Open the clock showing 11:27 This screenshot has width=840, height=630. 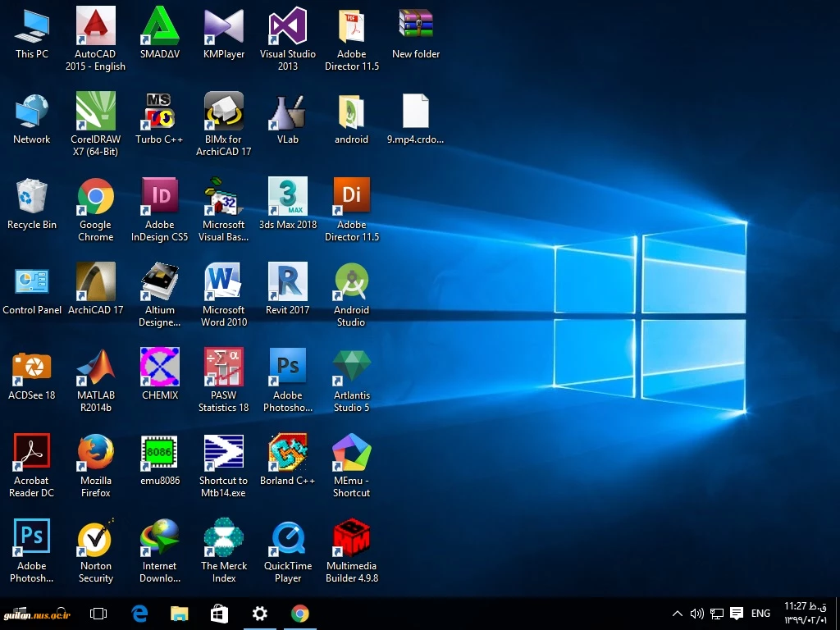click(806, 613)
